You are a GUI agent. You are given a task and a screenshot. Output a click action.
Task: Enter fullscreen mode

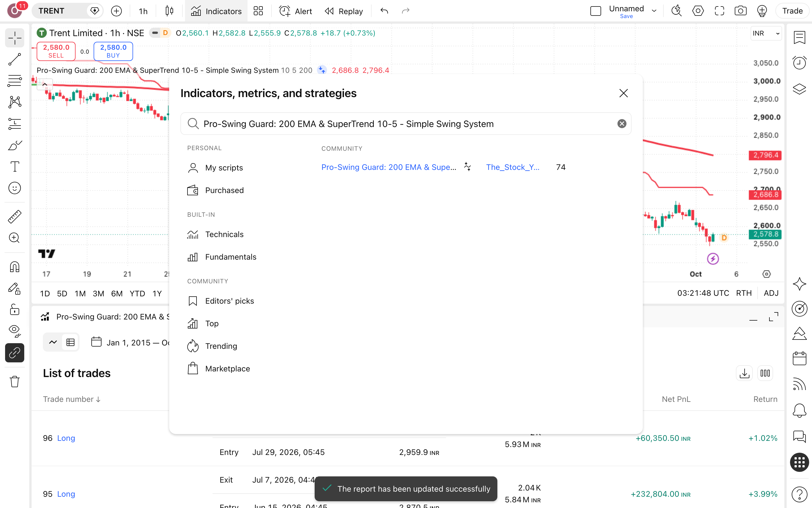click(x=720, y=11)
